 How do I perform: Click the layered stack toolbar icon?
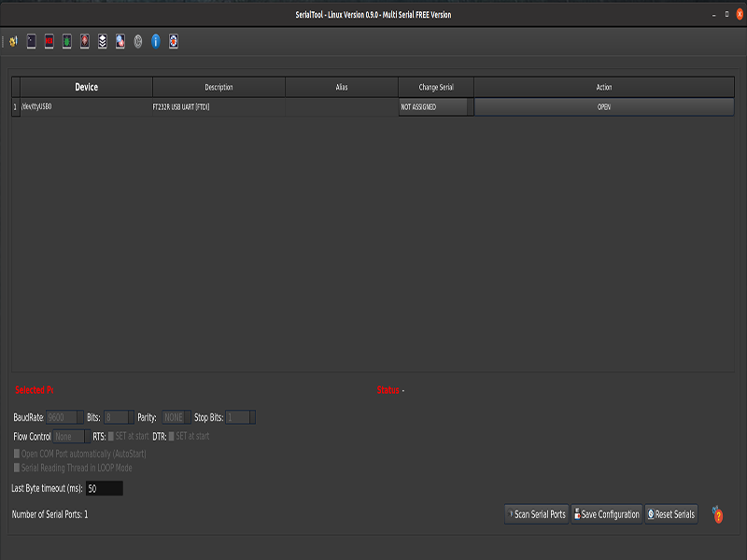coord(103,41)
